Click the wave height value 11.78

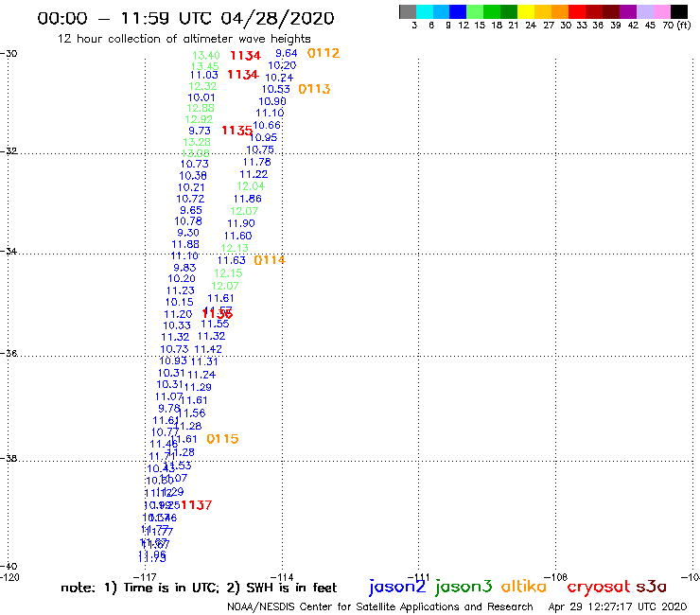[x=257, y=162]
